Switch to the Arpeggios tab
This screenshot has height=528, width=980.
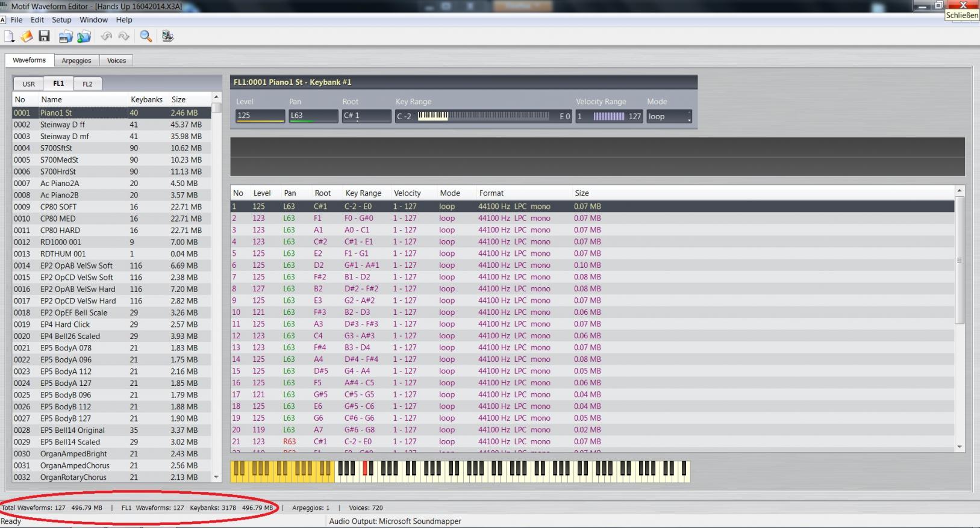(x=76, y=60)
